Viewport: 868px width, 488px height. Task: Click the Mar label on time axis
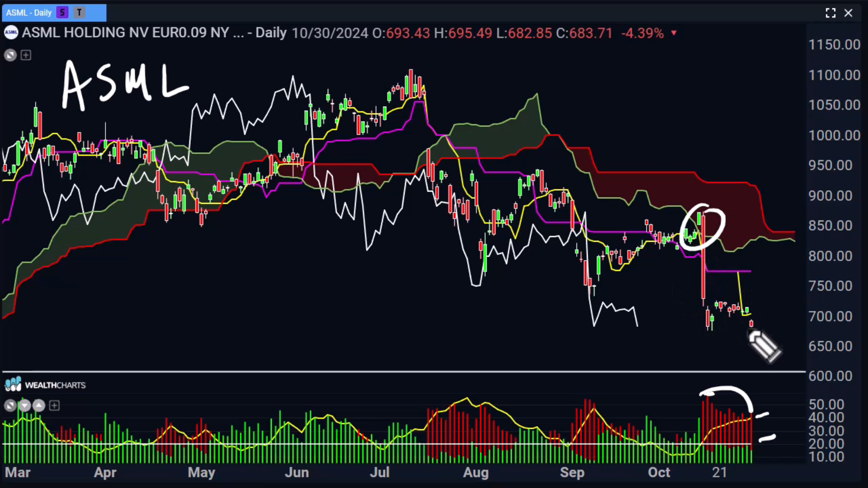click(x=18, y=472)
